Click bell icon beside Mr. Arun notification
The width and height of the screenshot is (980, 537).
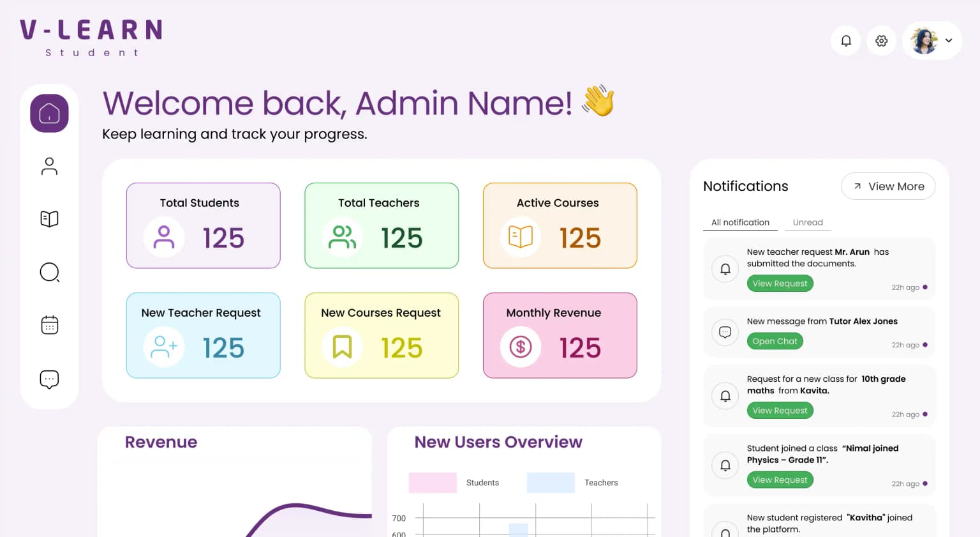tap(725, 269)
